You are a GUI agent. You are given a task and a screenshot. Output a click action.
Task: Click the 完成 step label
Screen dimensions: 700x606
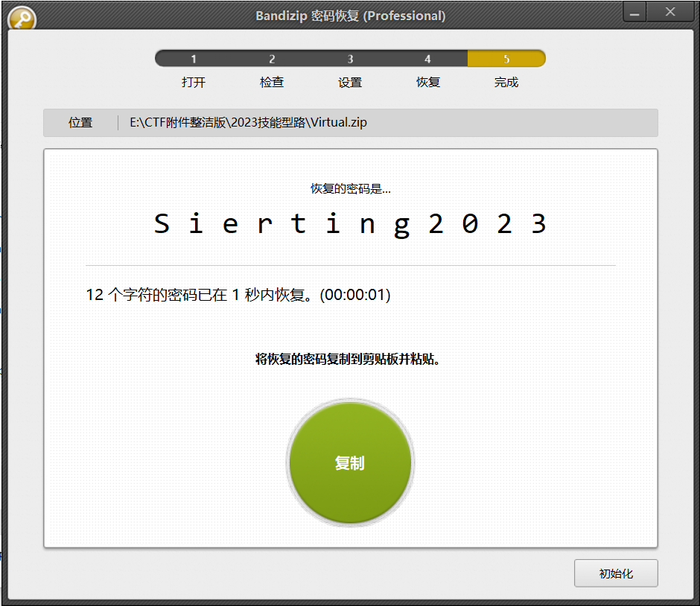point(506,82)
